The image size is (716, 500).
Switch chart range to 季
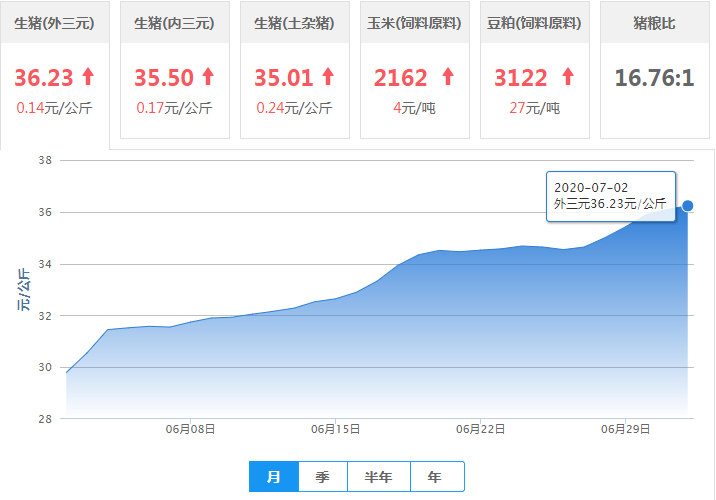click(x=322, y=477)
